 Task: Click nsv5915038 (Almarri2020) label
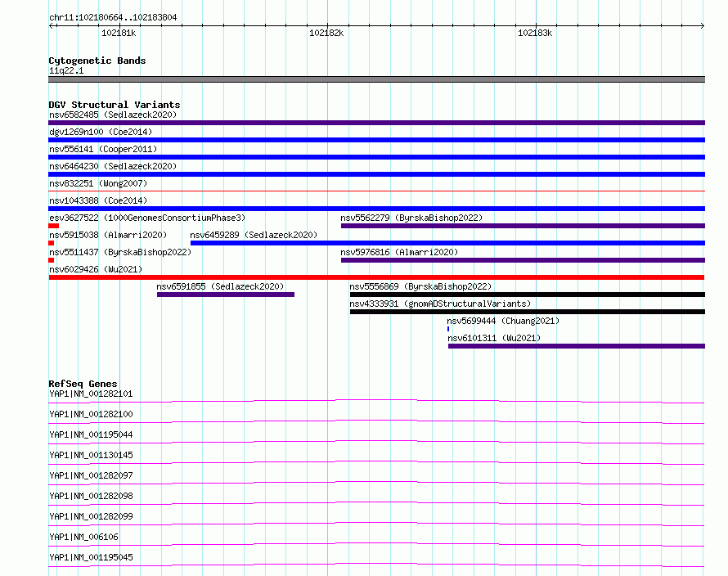108,235
